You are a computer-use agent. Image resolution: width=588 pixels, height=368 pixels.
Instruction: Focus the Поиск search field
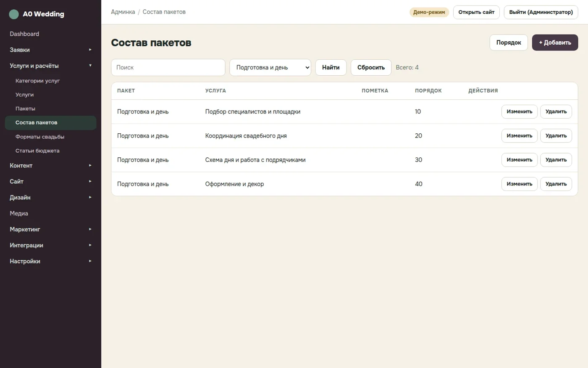point(168,67)
